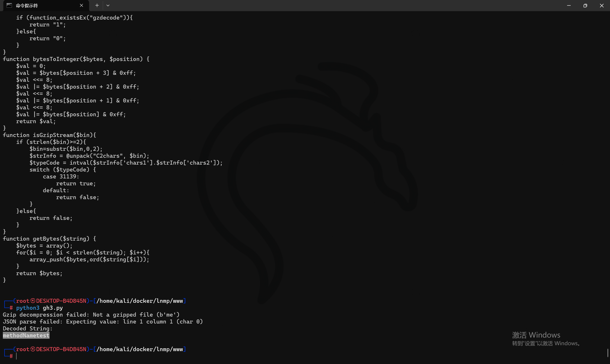Click the /home/kali/docker/lnmp/www path in last prompt
Image resolution: width=610 pixels, height=364 pixels.
(140, 349)
